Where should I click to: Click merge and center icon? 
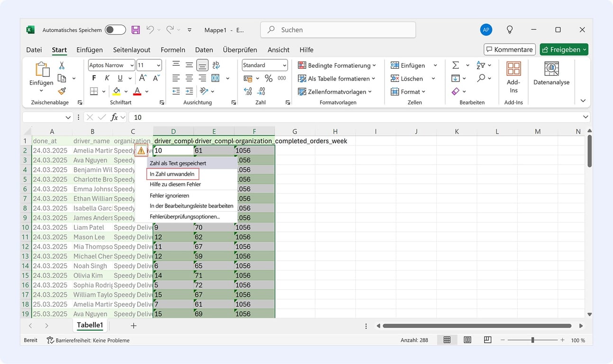pyautogui.click(x=216, y=78)
